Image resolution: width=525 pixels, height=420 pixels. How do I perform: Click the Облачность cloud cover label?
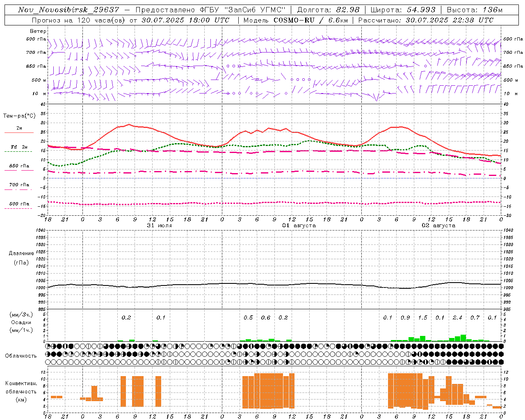click(x=21, y=356)
